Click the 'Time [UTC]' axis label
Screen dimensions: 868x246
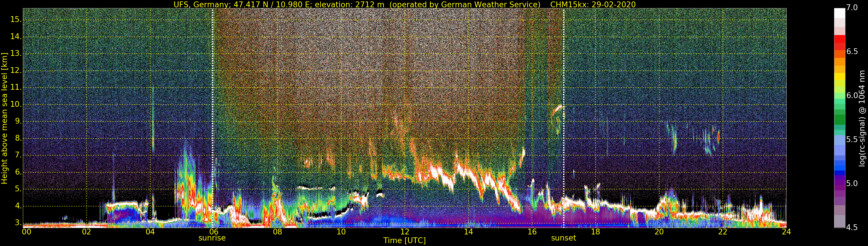point(404,241)
